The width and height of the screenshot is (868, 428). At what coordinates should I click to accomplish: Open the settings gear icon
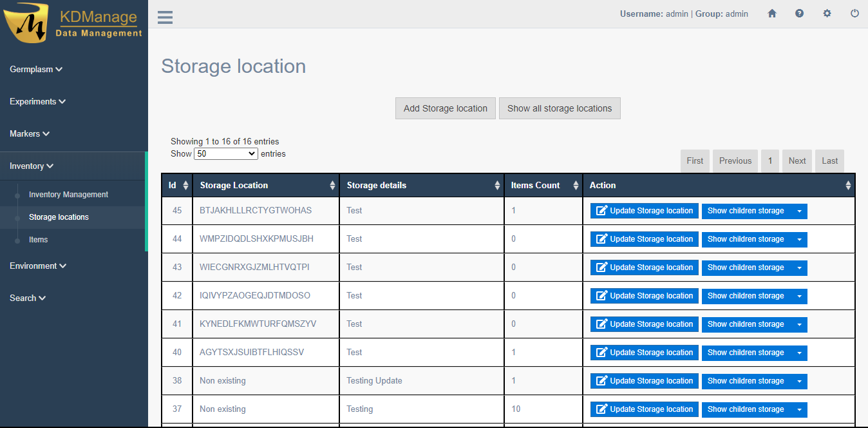point(827,14)
